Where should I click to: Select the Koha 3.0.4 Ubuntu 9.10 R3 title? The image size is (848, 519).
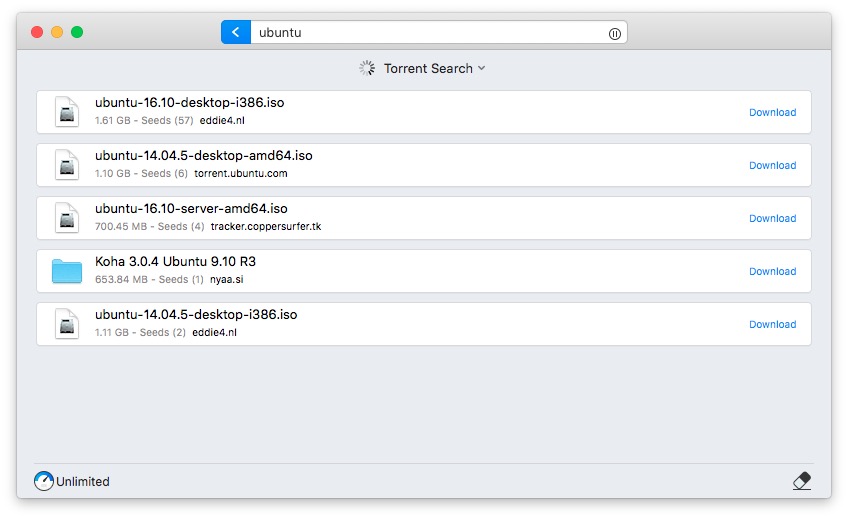[x=175, y=262]
